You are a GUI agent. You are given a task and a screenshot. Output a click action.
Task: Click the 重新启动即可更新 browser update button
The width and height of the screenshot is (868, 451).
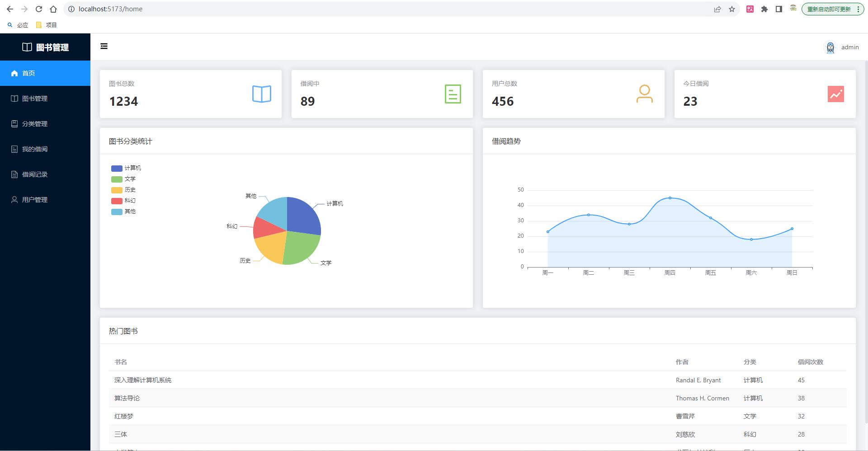coord(829,9)
